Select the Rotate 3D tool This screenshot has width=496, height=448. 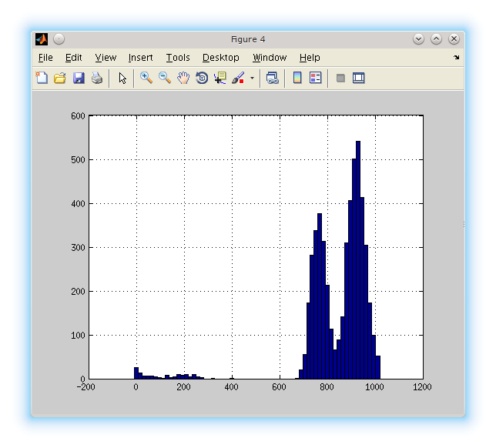point(202,78)
